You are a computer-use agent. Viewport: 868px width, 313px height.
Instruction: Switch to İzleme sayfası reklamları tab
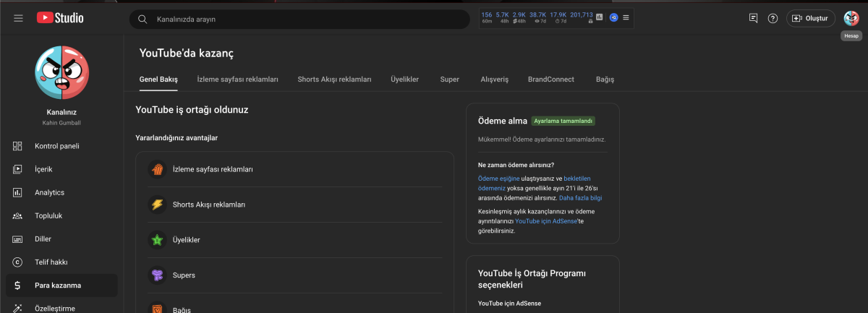click(x=238, y=79)
